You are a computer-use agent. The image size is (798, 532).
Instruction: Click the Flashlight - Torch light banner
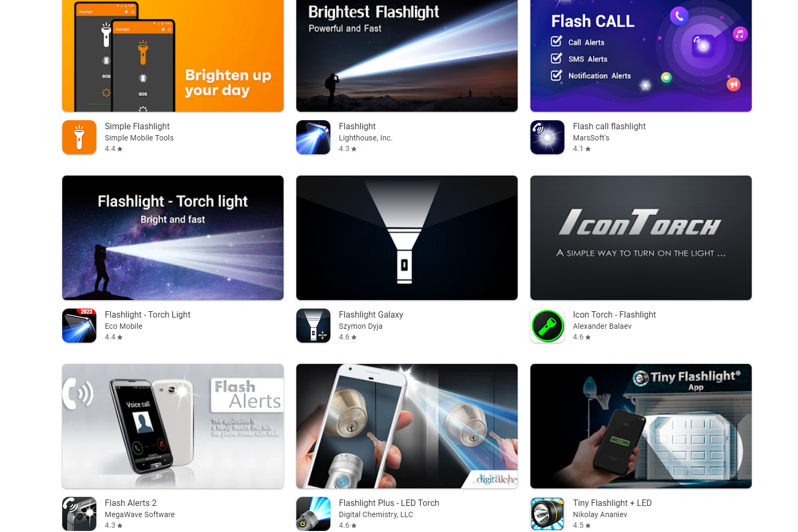coord(173,238)
